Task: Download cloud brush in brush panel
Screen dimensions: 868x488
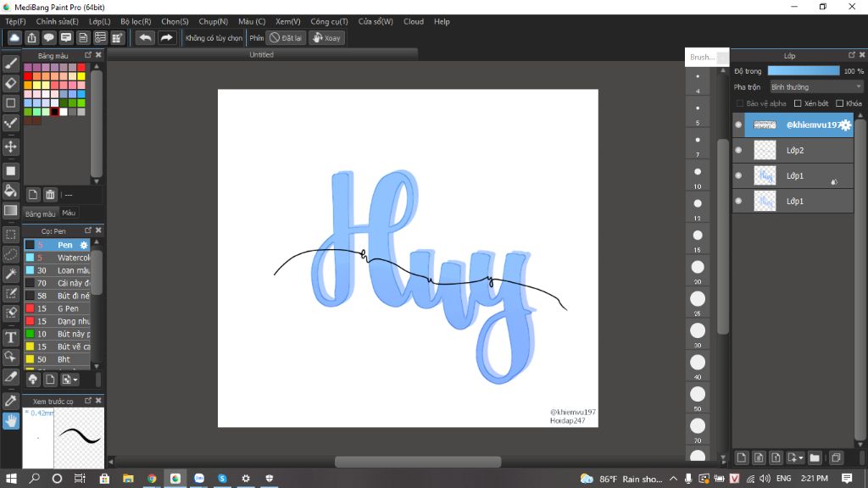Action: [x=33, y=380]
